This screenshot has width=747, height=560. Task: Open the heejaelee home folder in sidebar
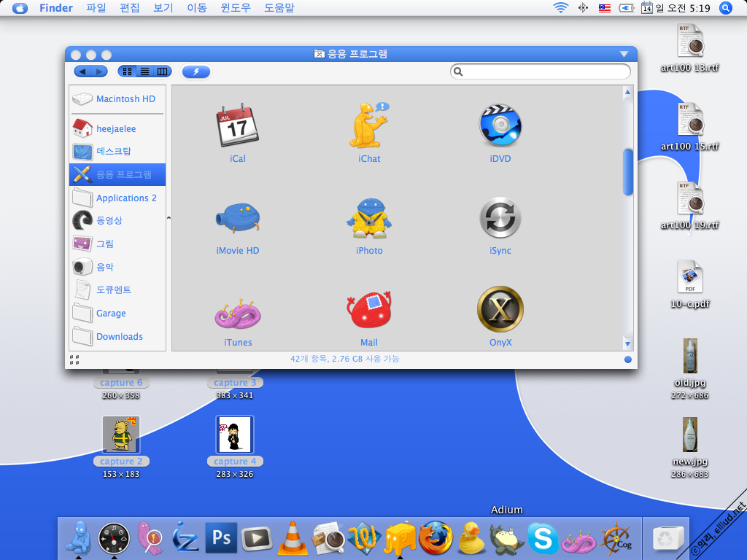coord(117,128)
